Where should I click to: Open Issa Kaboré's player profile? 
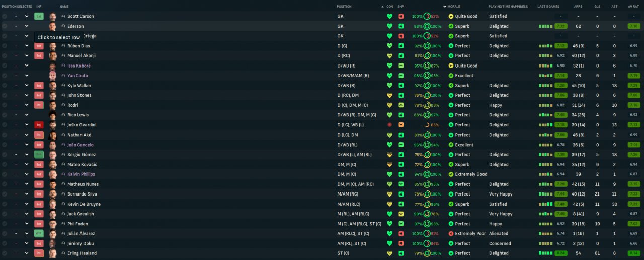tap(79, 66)
